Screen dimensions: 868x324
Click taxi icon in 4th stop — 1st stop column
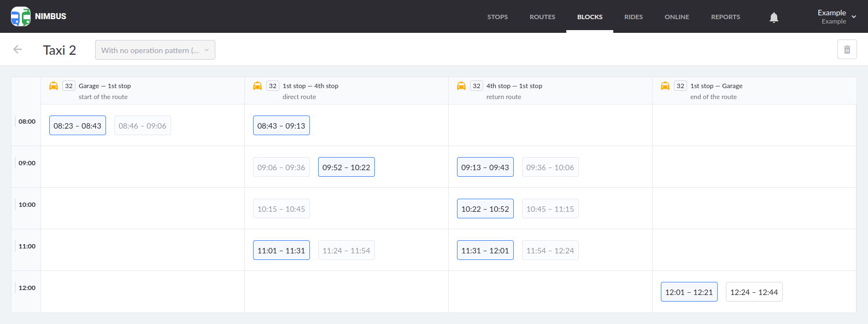coord(461,86)
